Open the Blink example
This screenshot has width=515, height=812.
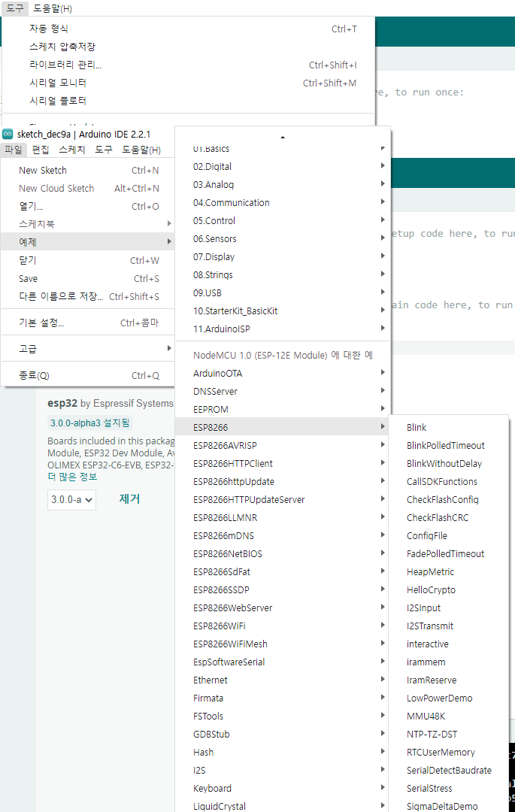click(448, 427)
